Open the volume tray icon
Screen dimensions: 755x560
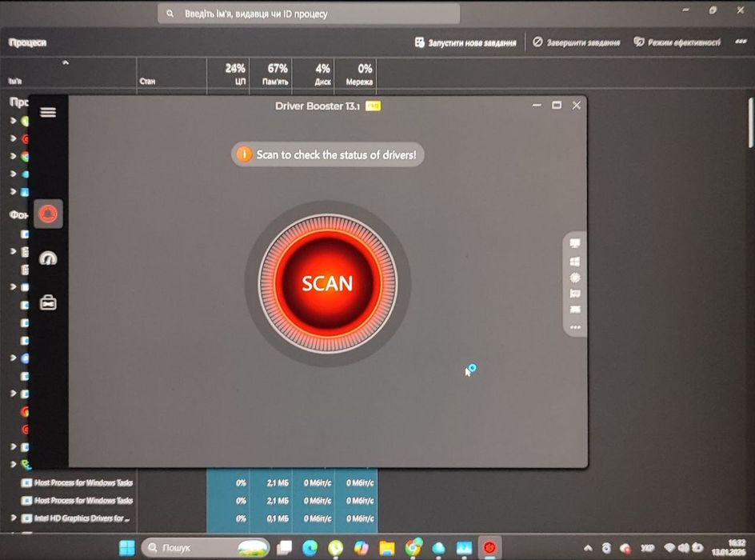click(x=683, y=547)
